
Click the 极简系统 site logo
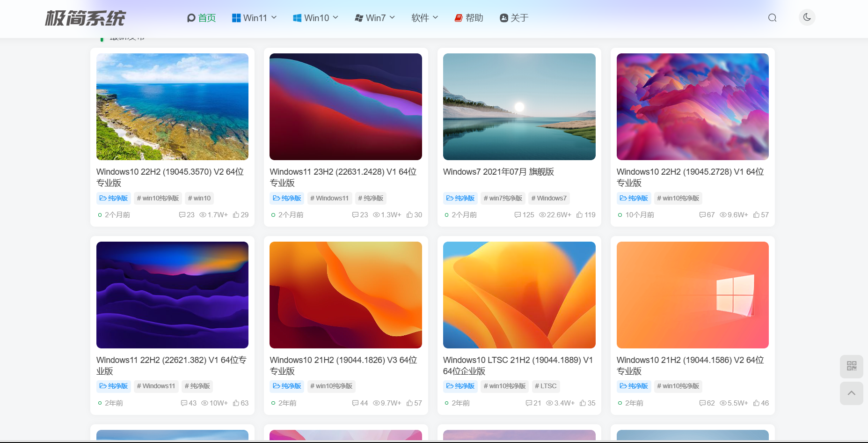click(x=85, y=18)
